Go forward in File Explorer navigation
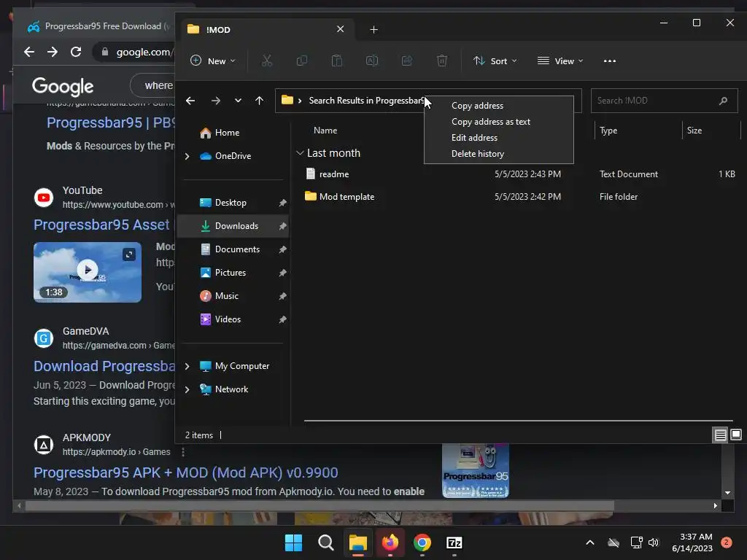The height and width of the screenshot is (560, 747). 216,101
